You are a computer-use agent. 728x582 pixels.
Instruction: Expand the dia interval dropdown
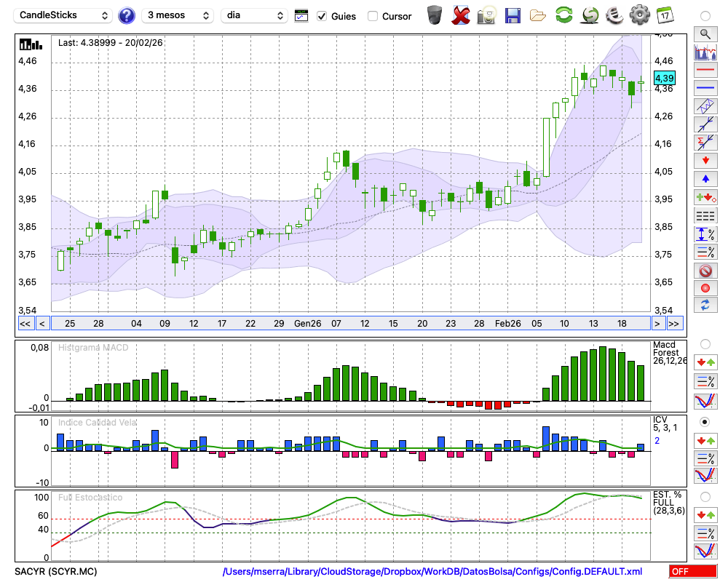pos(254,15)
